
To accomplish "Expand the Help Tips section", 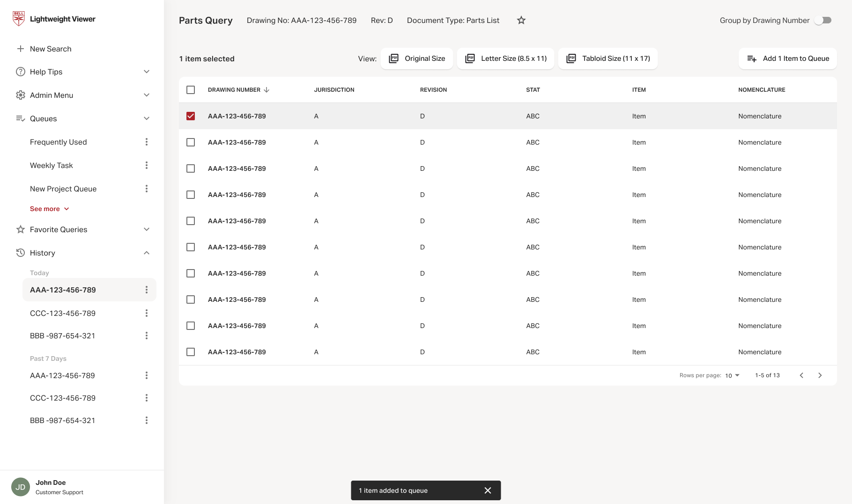I will click(147, 72).
